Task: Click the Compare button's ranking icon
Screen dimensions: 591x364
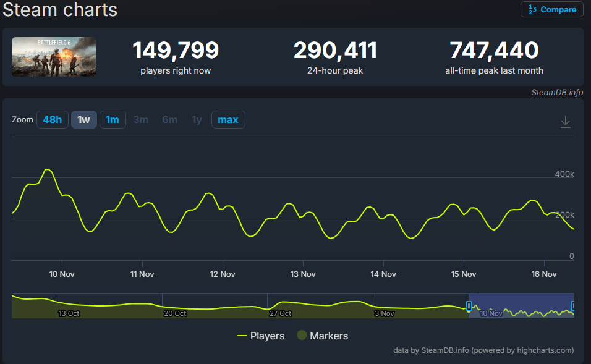Action: 532,10
